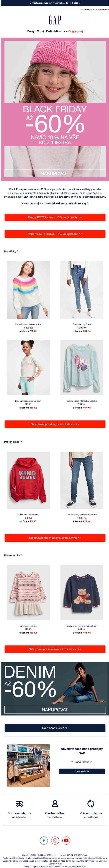Select the Výprodej menu link
This screenshot has width=109, height=868.
(76, 31)
